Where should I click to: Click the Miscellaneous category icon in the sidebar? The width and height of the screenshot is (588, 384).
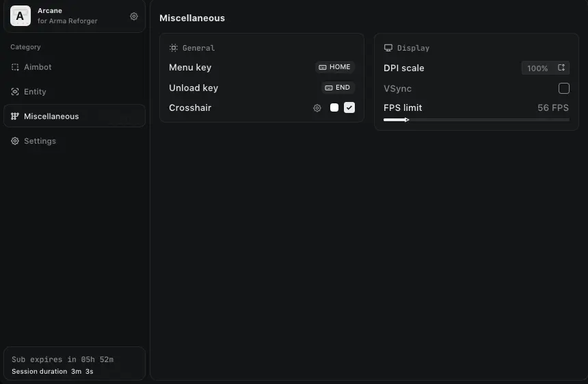[15, 116]
